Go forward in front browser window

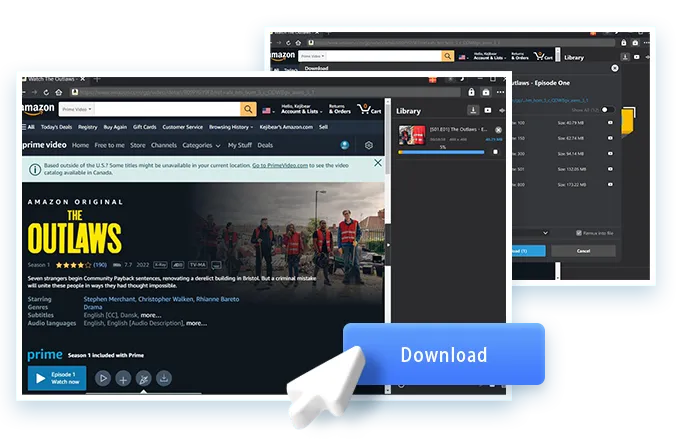click(x=34, y=92)
